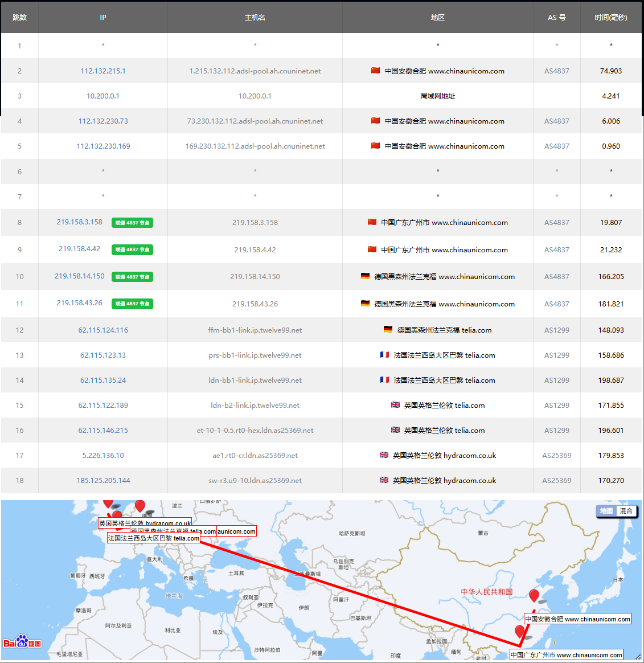Click the green 联通 4837 badge on hop 11
Viewport: 644px width, 663px height.
(132, 304)
